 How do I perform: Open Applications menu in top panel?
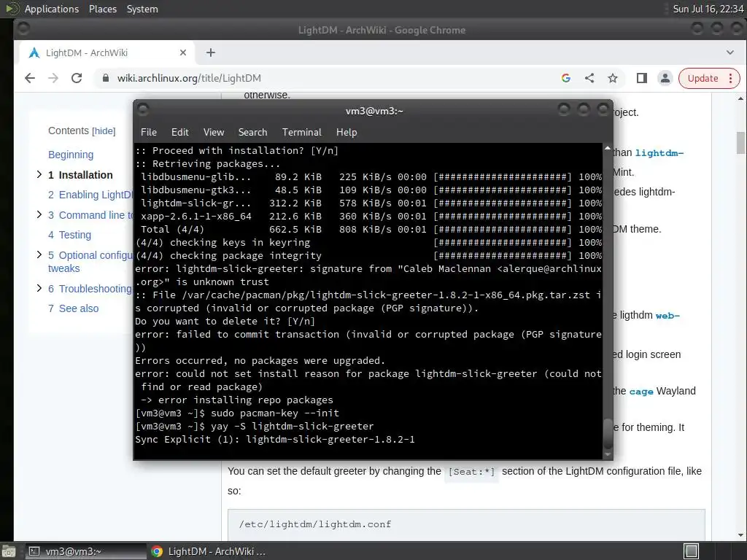(x=52, y=9)
